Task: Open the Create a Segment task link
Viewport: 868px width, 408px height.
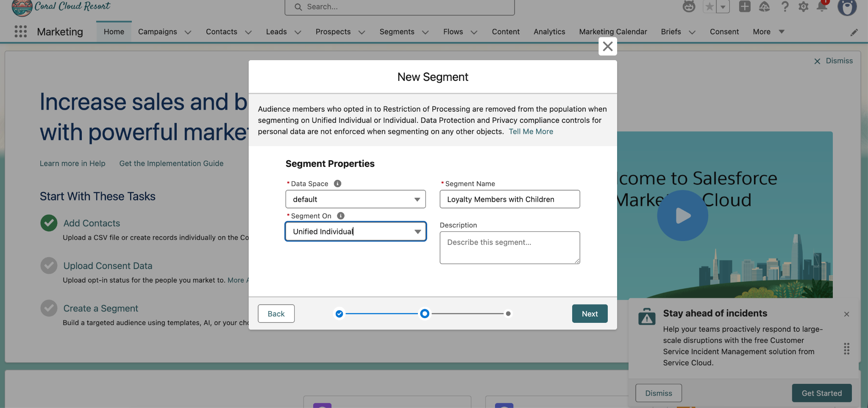Action: click(100, 308)
